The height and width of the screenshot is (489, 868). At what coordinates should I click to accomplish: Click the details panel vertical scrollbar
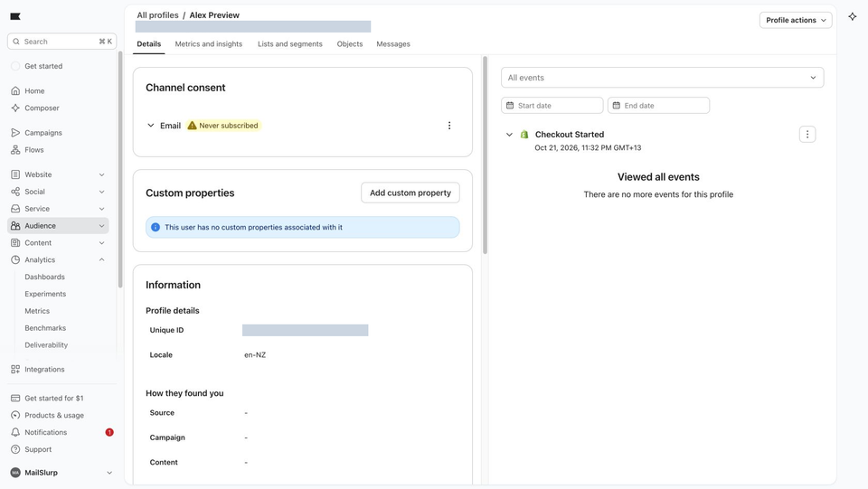[485, 155]
